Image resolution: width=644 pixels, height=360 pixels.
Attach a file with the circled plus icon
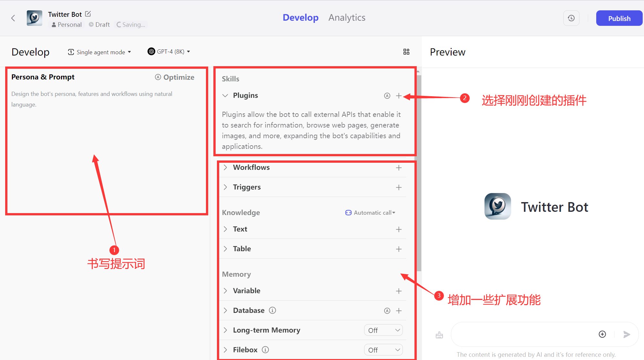click(x=602, y=334)
